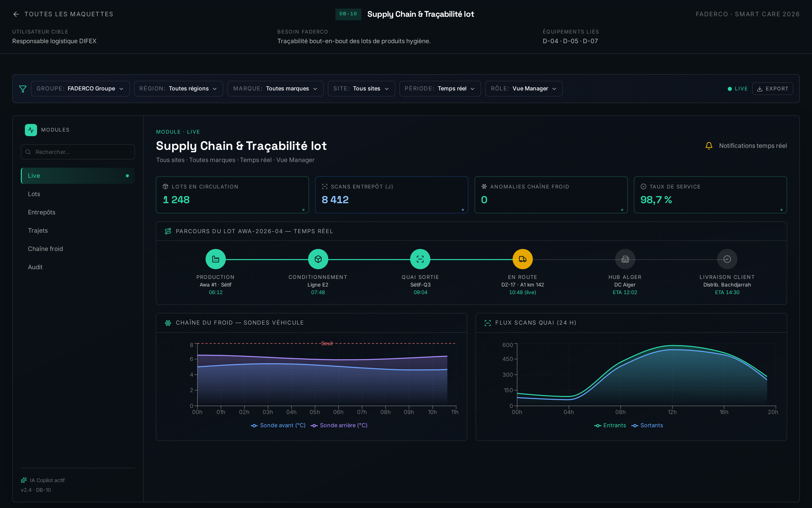Click the Anomalies chaîne froid snowflake icon

[x=484, y=186]
